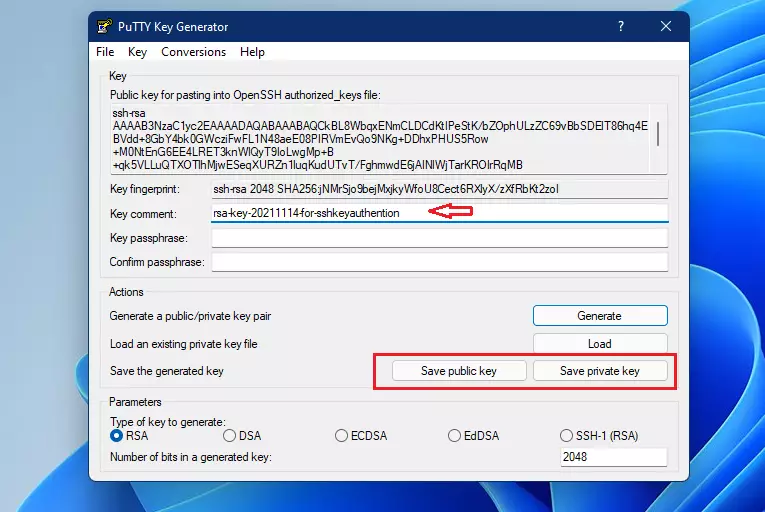Click the Generate button
765x512 pixels.
pos(600,316)
